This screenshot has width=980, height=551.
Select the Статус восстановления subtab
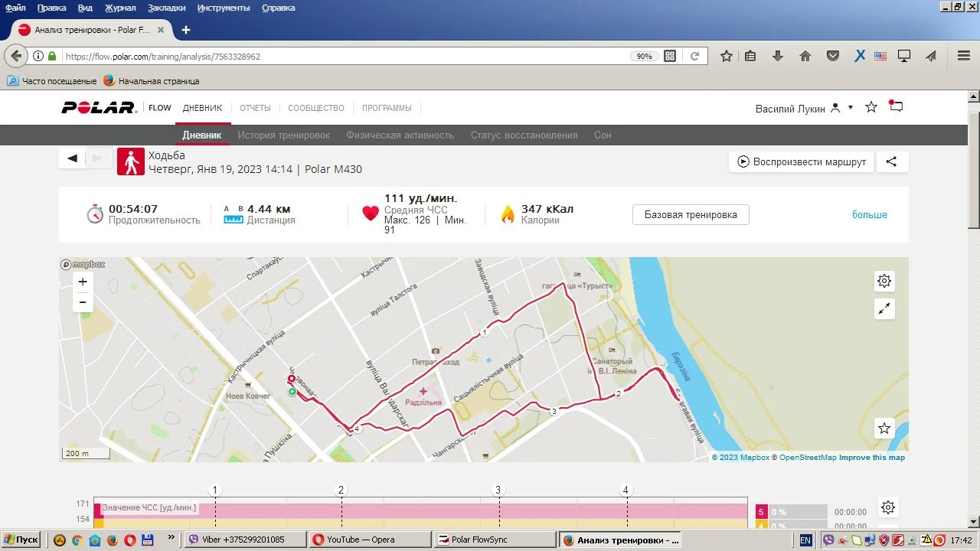pos(524,135)
